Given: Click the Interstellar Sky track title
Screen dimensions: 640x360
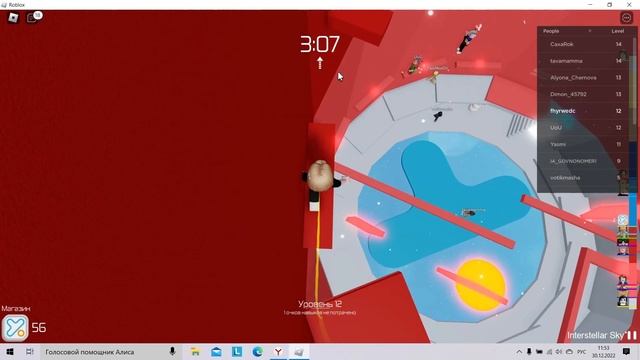Looking at the screenshot, I should tap(595, 336).
